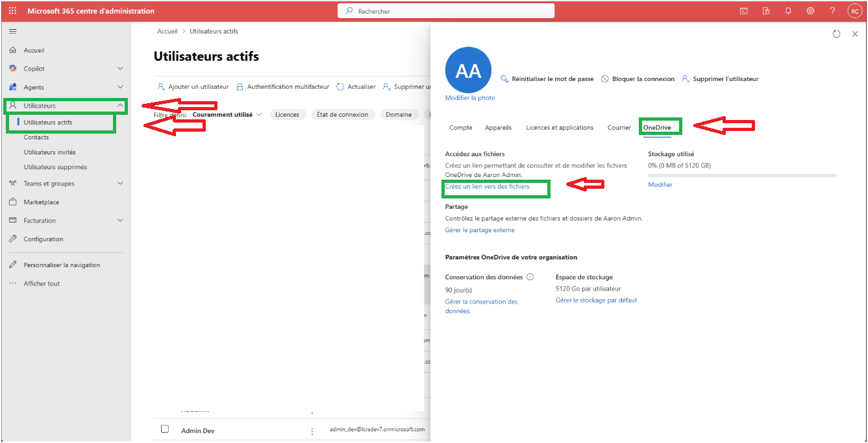
Task: Open more actions for Admin Dev
Action: [x=312, y=431]
